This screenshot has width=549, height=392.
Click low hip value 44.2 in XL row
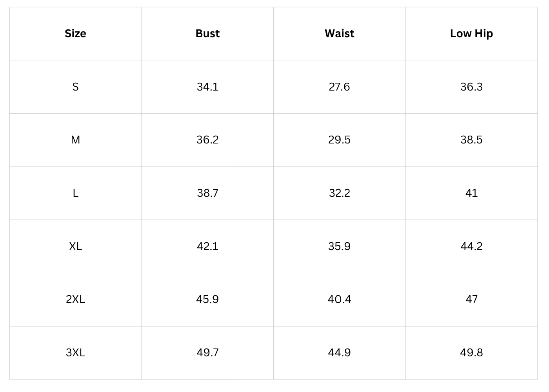471,246
